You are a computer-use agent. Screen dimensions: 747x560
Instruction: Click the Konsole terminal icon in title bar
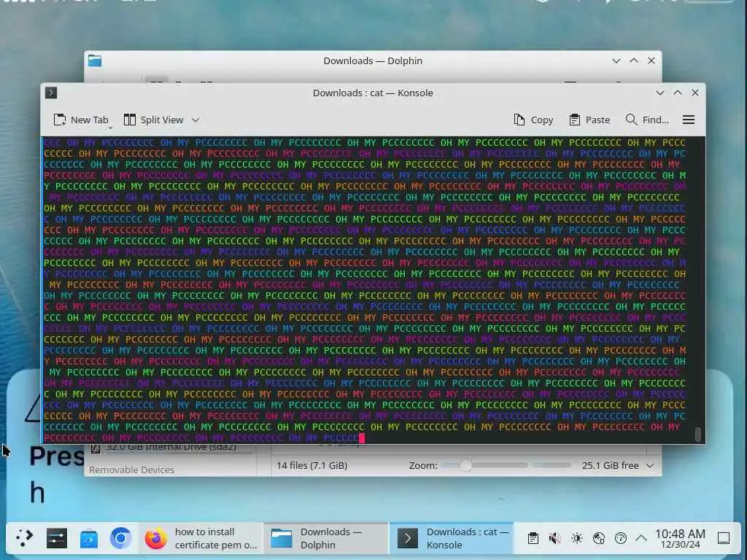51,93
